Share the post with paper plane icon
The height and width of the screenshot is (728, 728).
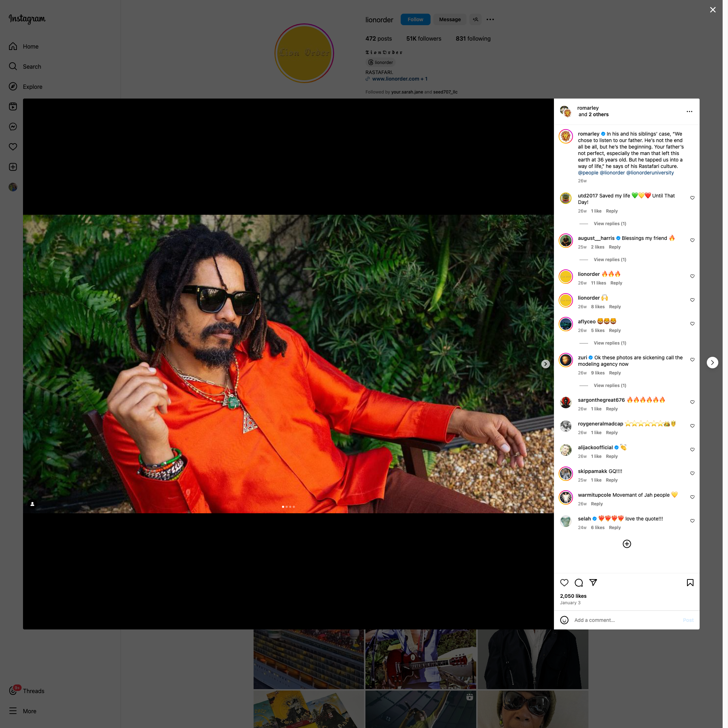593,583
